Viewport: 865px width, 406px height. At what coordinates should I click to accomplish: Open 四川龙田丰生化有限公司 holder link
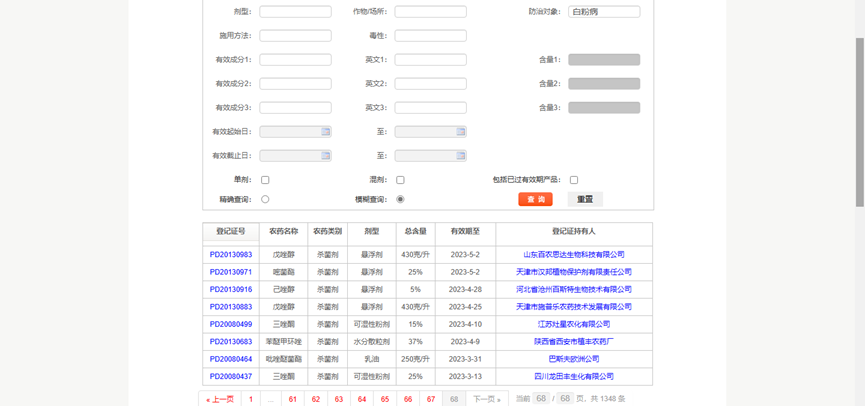tap(574, 377)
